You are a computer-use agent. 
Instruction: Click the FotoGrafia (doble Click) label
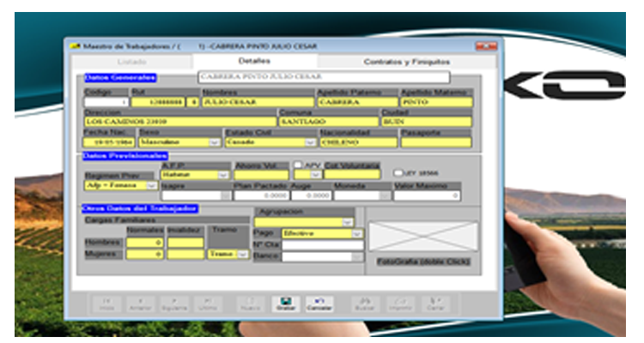(423, 262)
